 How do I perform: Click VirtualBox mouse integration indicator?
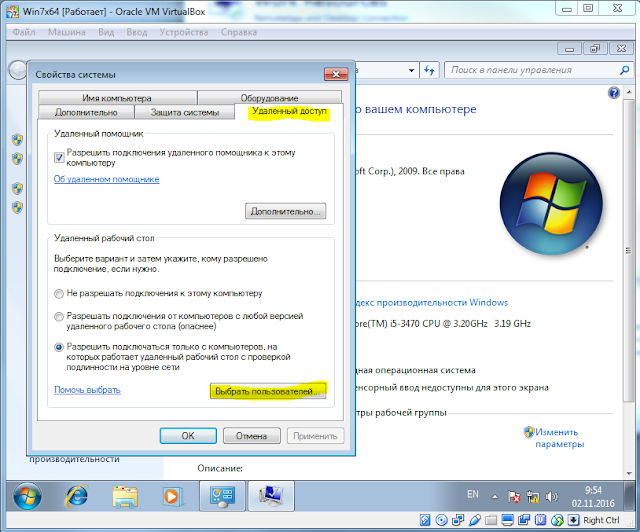[x=557, y=520]
